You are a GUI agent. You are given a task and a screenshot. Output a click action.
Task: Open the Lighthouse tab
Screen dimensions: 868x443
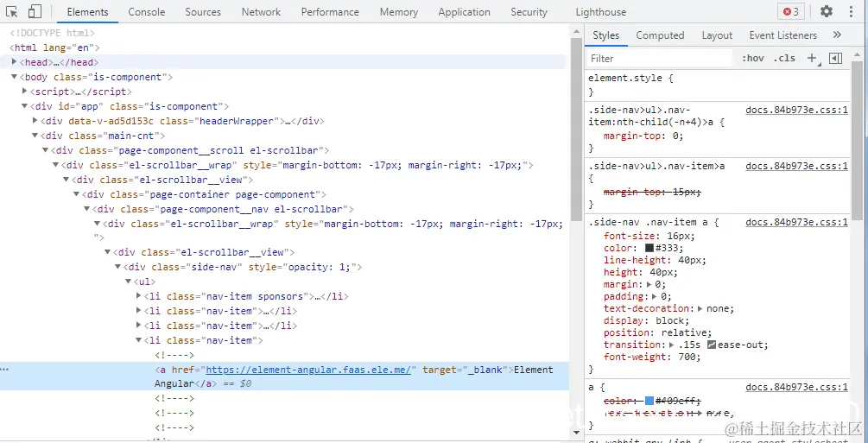pos(600,11)
